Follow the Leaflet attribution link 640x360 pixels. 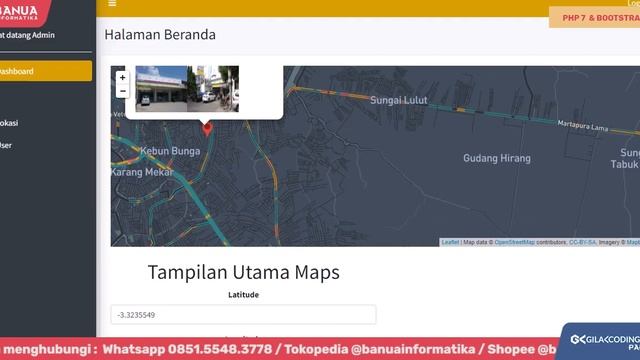[x=450, y=242]
